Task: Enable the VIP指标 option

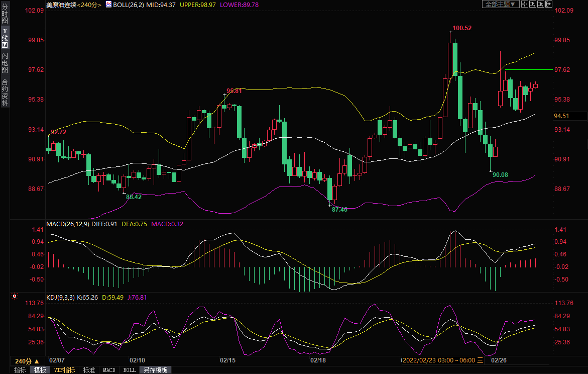Action: (x=64, y=370)
